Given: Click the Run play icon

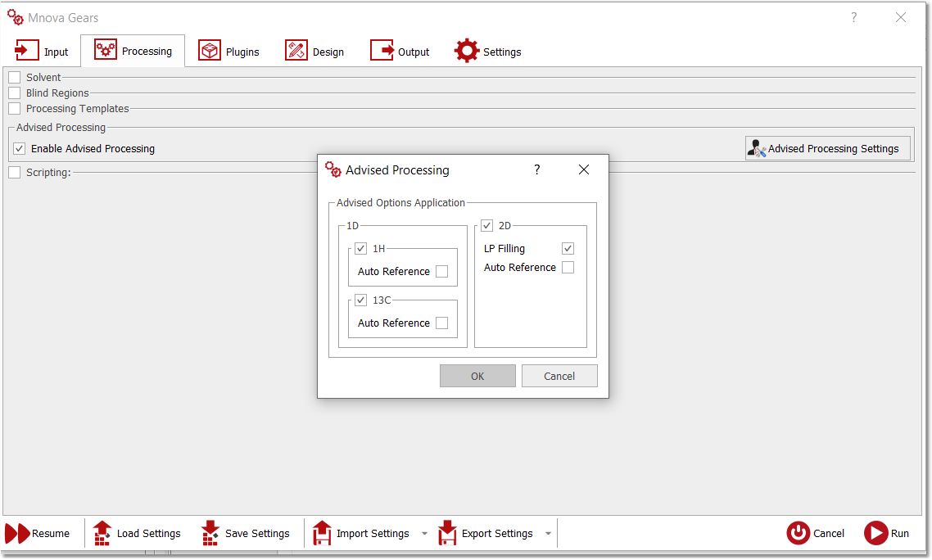Looking at the screenshot, I should point(875,533).
